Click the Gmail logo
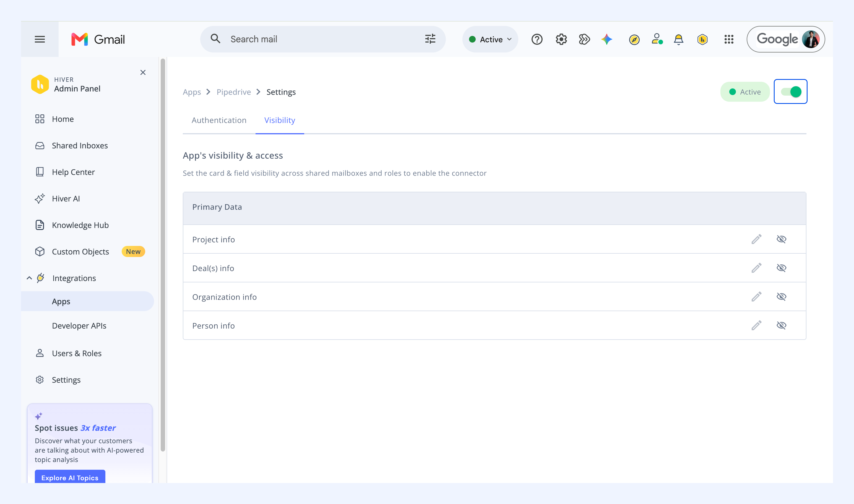Viewport: 854px width, 504px height. (x=98, y=40)
